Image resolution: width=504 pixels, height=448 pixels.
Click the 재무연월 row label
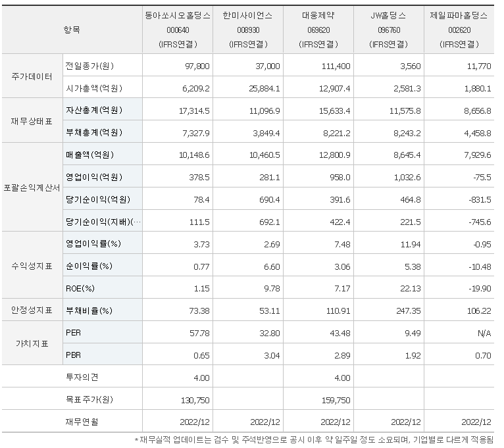[82, 422]
